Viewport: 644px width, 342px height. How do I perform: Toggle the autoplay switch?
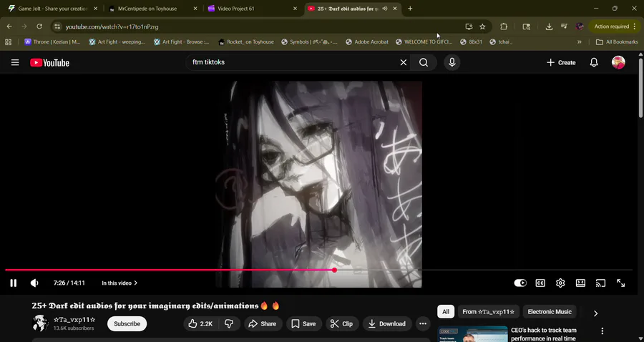(x=520, y=283)
